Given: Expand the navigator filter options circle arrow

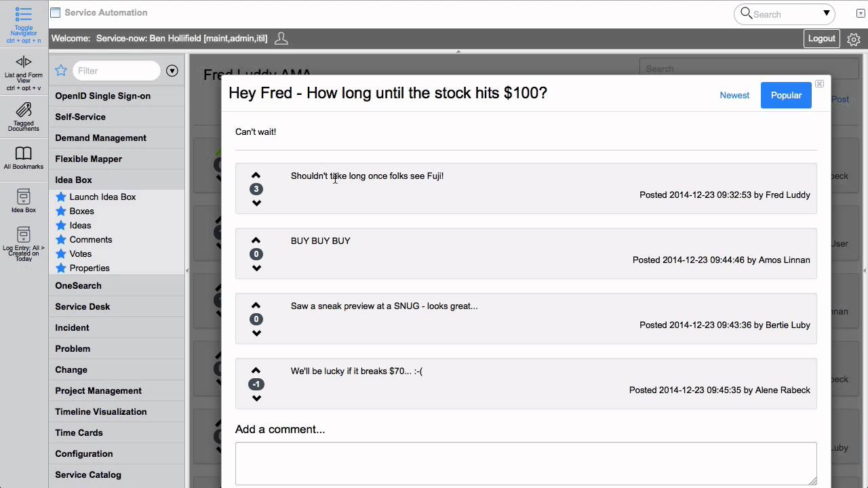Looking at the screenshot, I should coord(172,70).
